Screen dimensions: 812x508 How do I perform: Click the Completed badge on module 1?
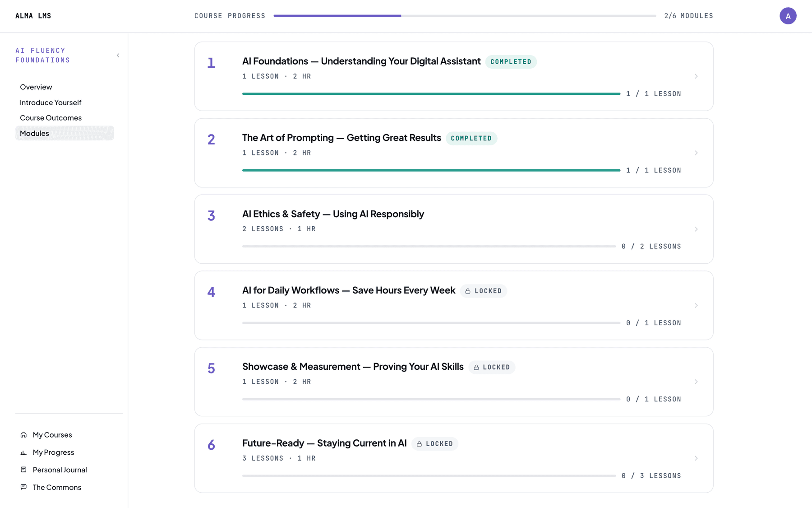511,62
